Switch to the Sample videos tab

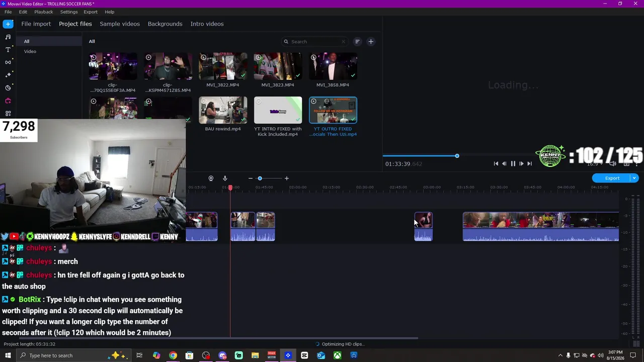120,24
